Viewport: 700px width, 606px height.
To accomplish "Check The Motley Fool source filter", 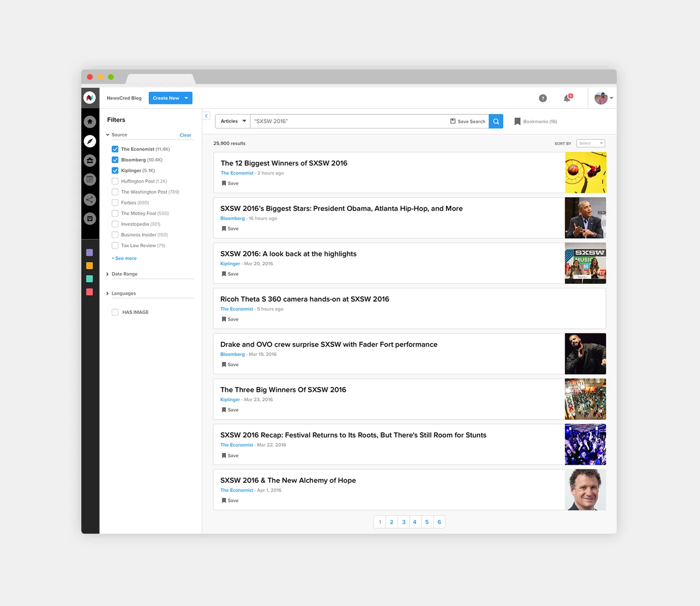I will (x=115, y=213).
